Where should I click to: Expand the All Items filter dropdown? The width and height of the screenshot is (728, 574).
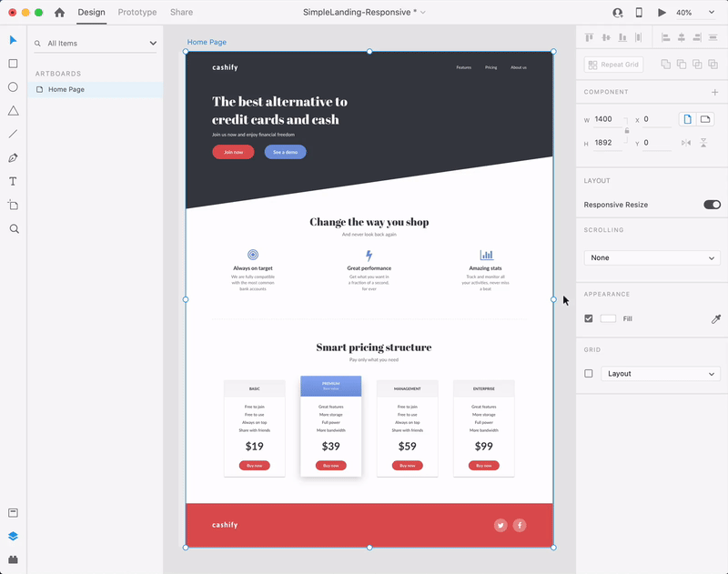153,43
